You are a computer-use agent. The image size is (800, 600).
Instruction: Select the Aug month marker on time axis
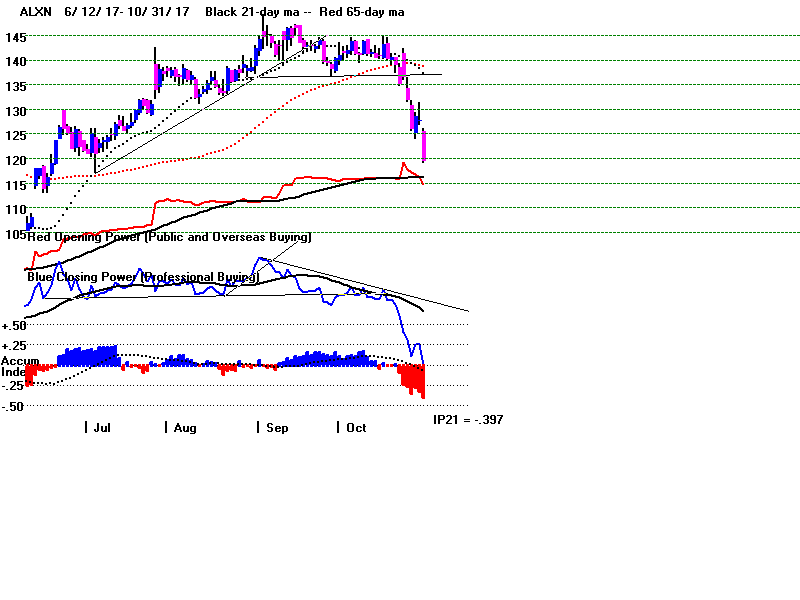click(x=184, y=428)
